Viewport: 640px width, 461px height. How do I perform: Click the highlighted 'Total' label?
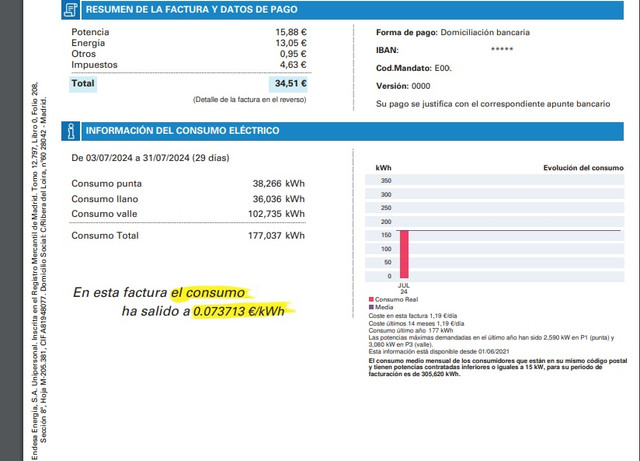click(83, 84)
